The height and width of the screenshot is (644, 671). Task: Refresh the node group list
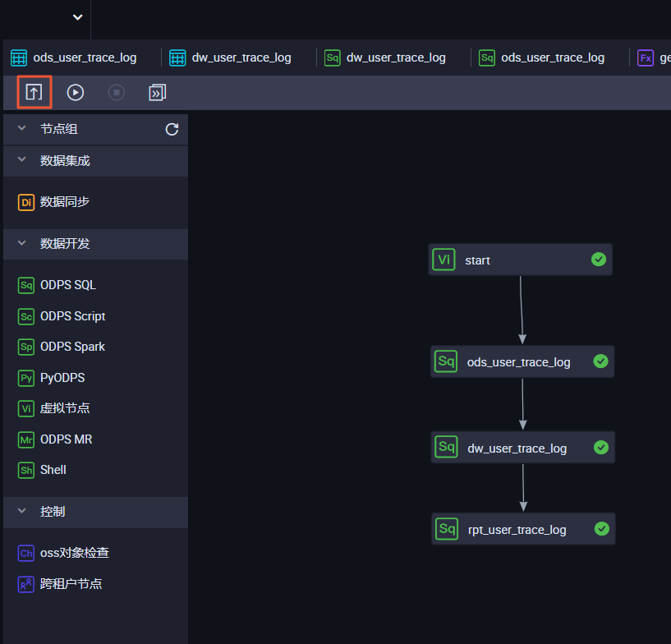(172, 129)
